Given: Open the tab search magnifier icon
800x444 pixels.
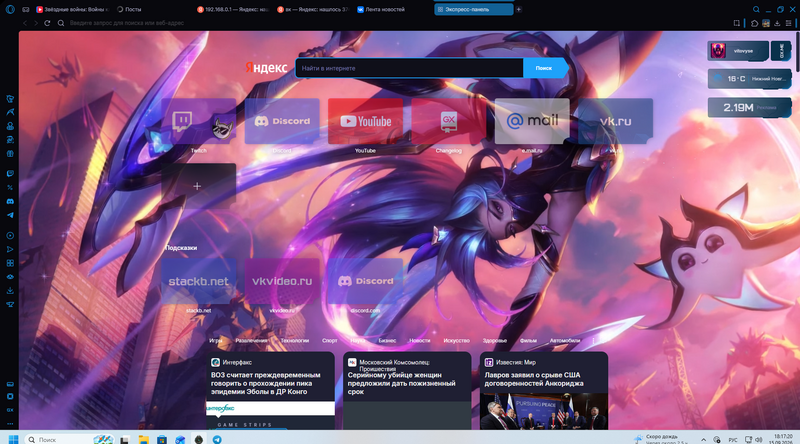Looking at the screenshot, I should (x=756, y=9).
